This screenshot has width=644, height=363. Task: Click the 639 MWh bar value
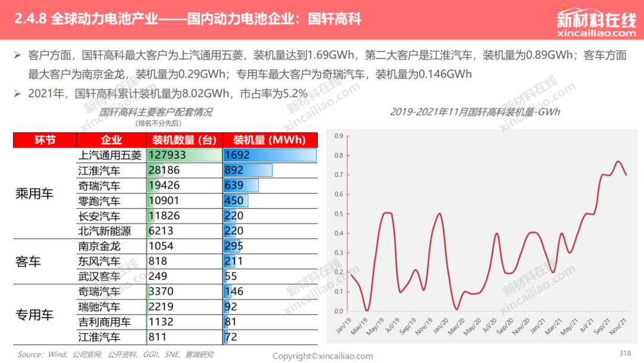point(234,186)
